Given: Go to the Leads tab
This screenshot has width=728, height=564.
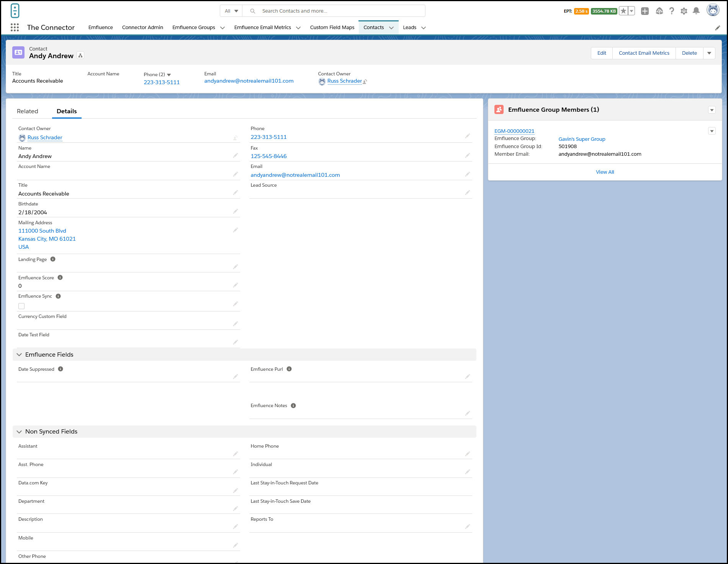Looking at the screenshot, I should tap(410, 28).
